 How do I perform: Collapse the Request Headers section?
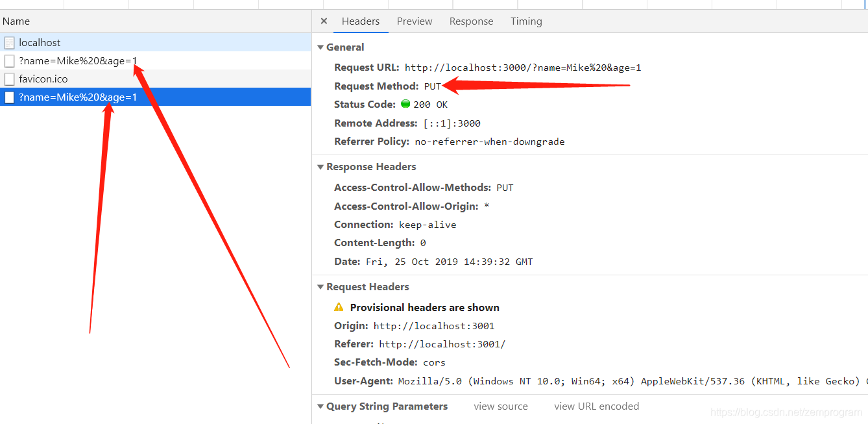(x=320, y=287)
